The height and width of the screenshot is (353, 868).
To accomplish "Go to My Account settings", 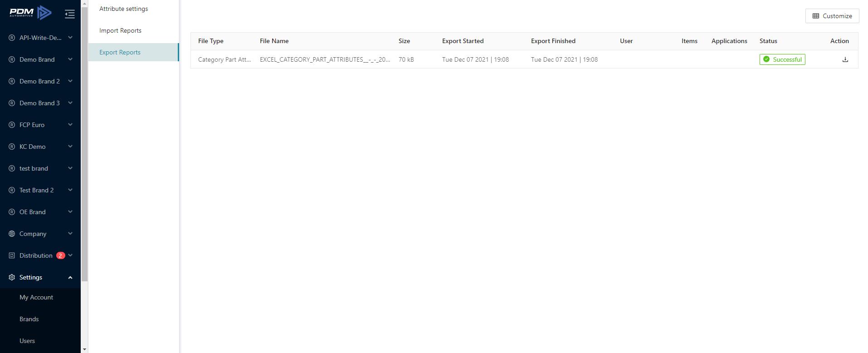I will coord(36,297).
